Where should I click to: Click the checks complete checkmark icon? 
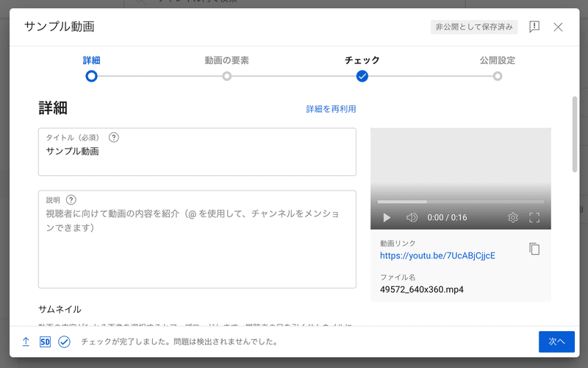tap(64, 342)
